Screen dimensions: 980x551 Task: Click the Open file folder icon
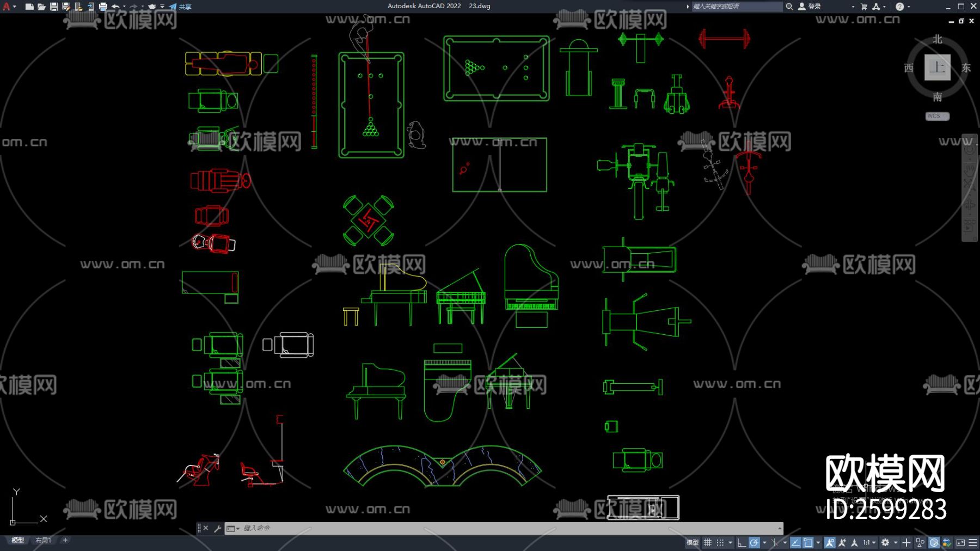click(x=41, y=7)
